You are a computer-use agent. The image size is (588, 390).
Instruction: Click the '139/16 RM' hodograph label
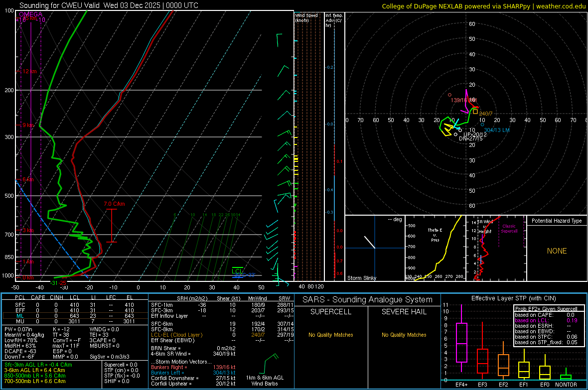click(x=464, y=100)
